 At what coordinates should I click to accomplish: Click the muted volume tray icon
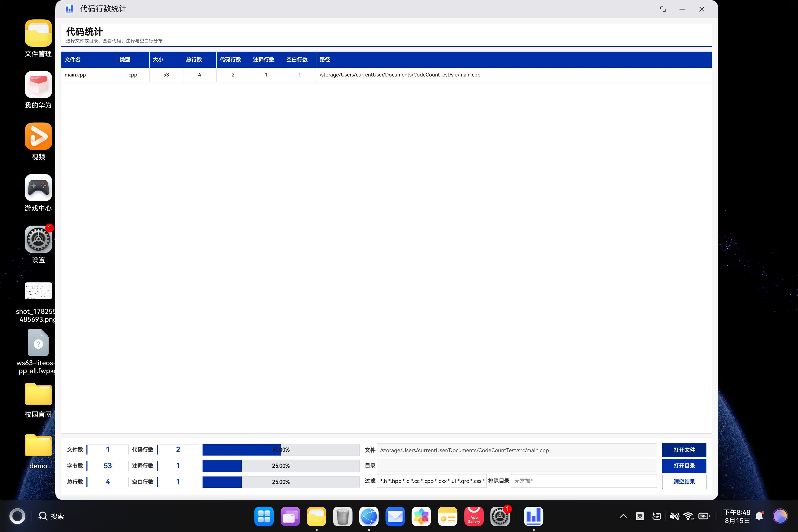tap(674, 516)
